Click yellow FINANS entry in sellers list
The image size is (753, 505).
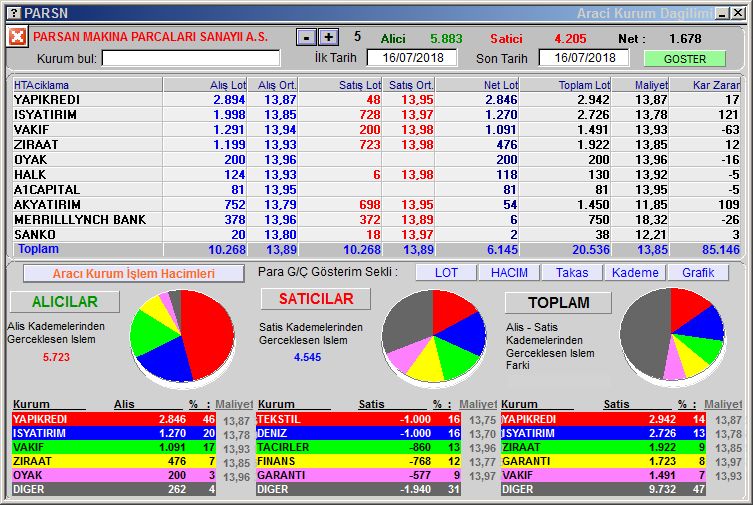click(x=359, y=461)
